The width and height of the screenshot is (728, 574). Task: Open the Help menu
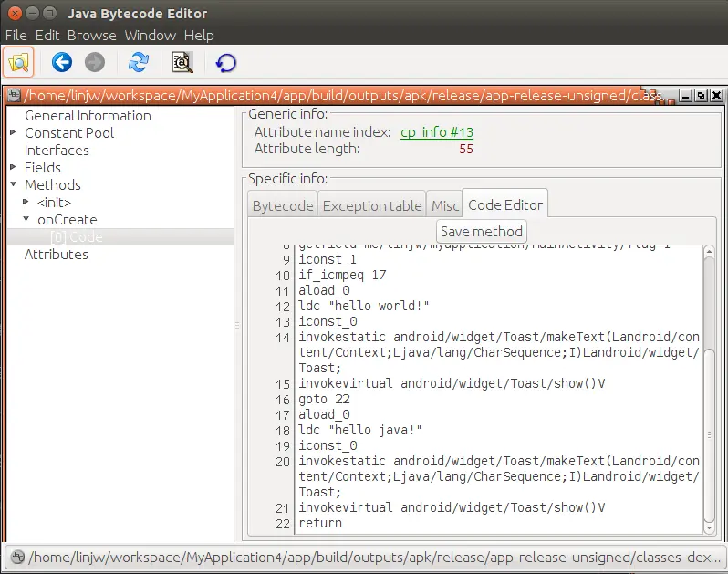[x=199, y=36]
